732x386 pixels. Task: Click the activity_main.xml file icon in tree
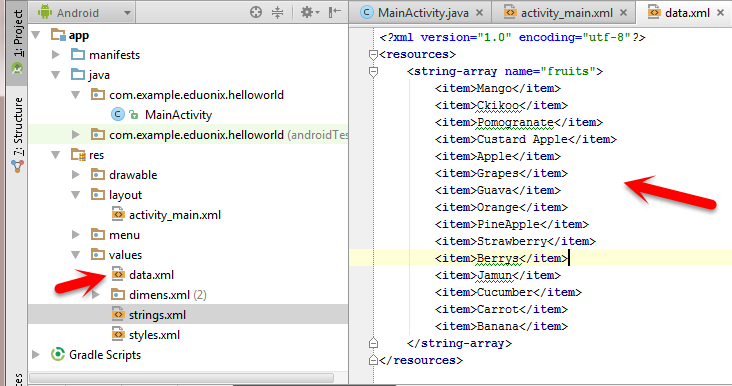click(118, 214)
